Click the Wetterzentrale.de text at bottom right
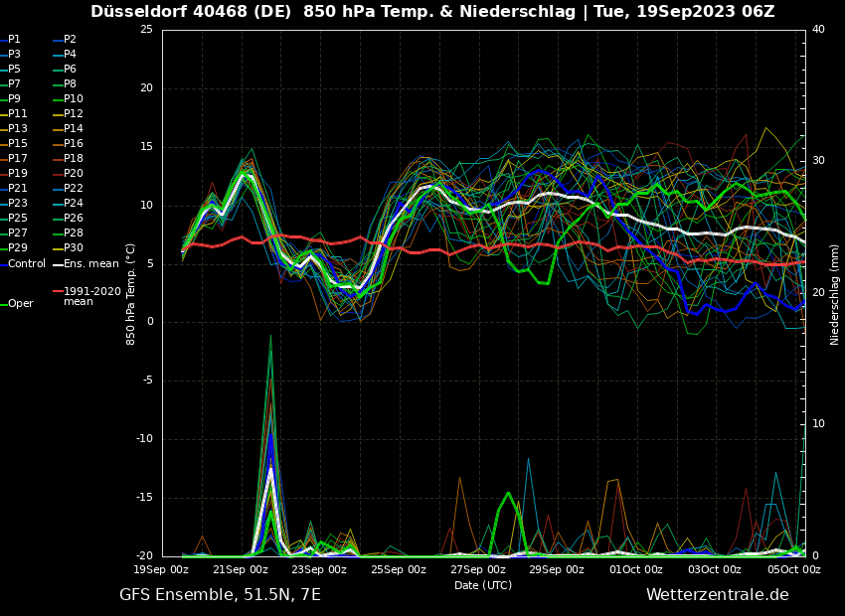 (x=717, y=595)
